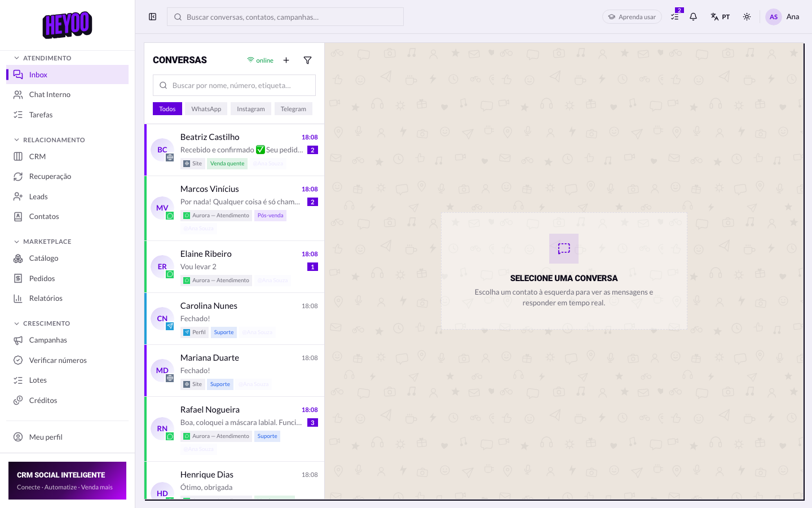The image size is (812, 508).
Task: Click the Aprenda usar button
Action: [x=632, y=17]
